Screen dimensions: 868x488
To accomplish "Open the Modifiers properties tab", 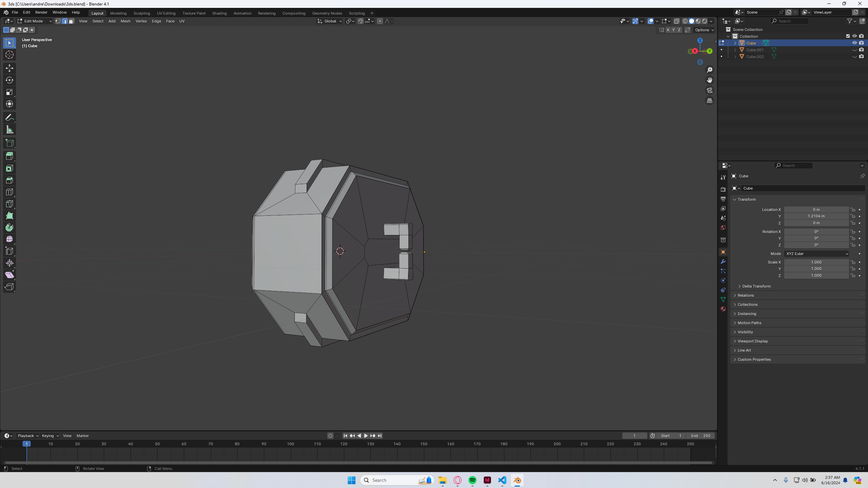I will (723, 261).
